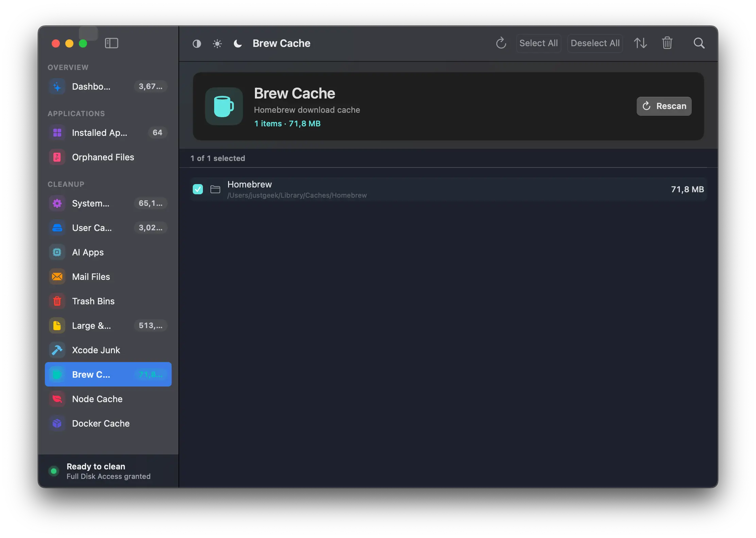Click the Large files 513 size badge
The image size is (756, 538).
pos(151,326)
